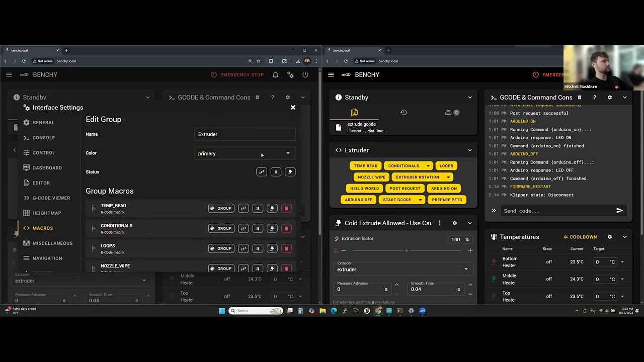Toggle pause state for CONDITIONALS macro
644x362 pixels.
pyautogui.click(x=258, y=228)
